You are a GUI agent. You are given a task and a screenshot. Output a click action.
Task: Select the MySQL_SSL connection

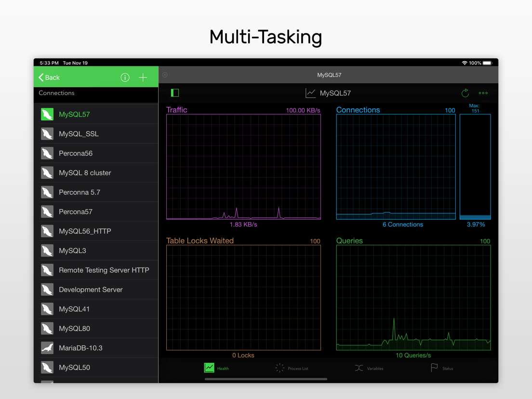tap(96, 133)
